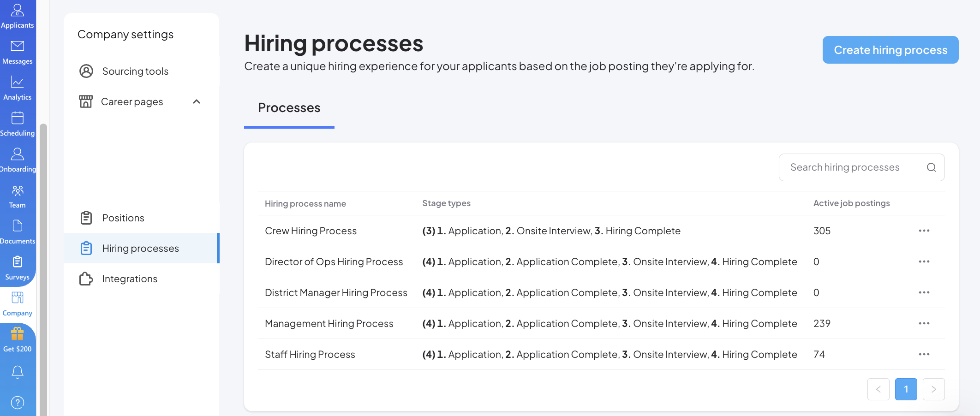The image size is (980, 416).
Task: Open the Messages envelope icon
Action: coord(18,46)
